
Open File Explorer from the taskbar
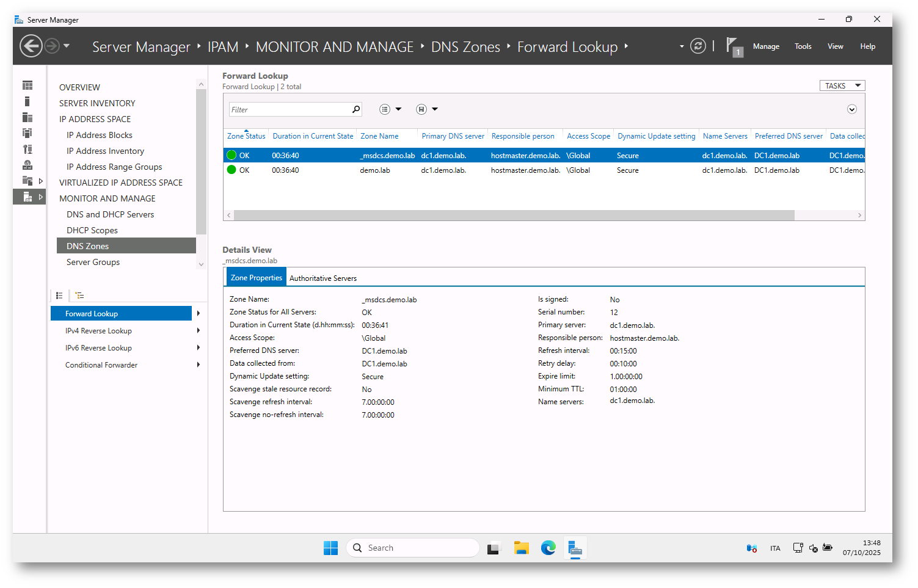click(x=521, y=548)
